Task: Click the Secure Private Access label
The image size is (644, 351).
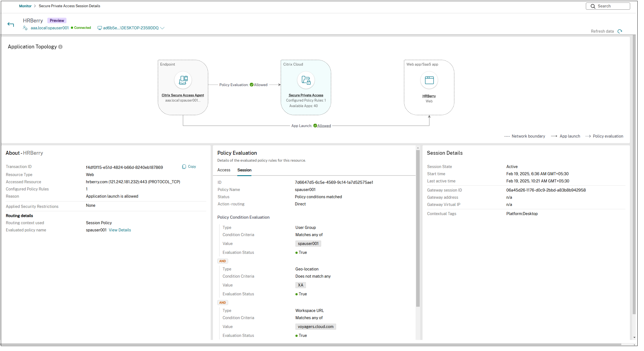Action: (306, 95)
